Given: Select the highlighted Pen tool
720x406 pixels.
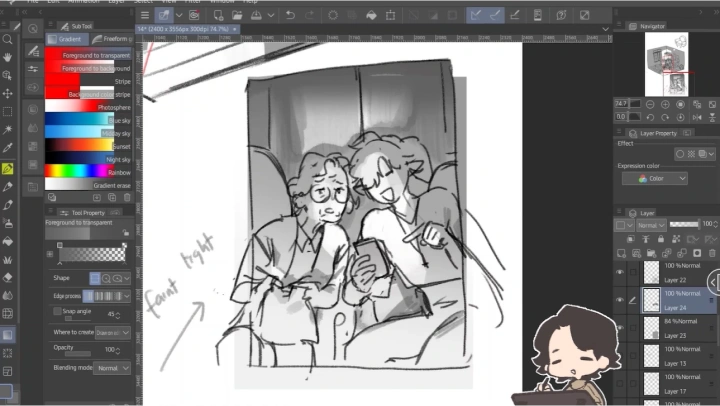Looking at the screenshot, I should point(7,169).
